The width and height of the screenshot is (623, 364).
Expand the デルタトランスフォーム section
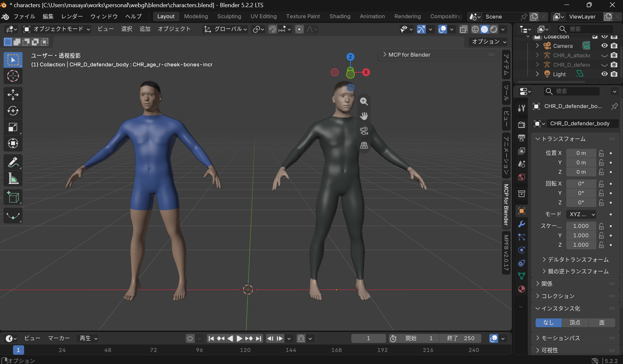pyautogui.click(x=575, y=260)
